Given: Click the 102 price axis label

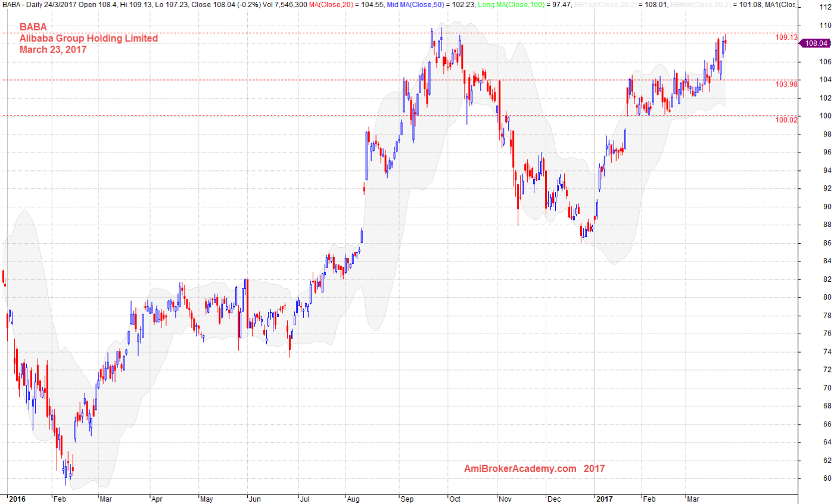Looking at the screenshot, I should coord(825,98).
